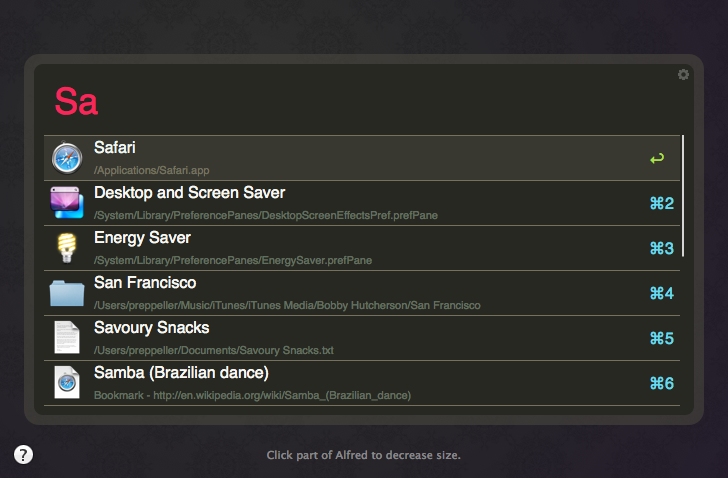Image resolution: width=728 pixels, height=478 pixels.
Task: Select the Energy Saver result title
Action: click(x=142, y=238)
